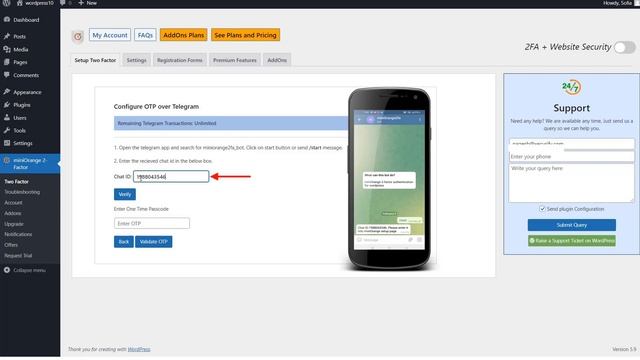640x360 pixels.
Task: Open the New content menu
Action: pyautogui.click(x=87, y=3)
